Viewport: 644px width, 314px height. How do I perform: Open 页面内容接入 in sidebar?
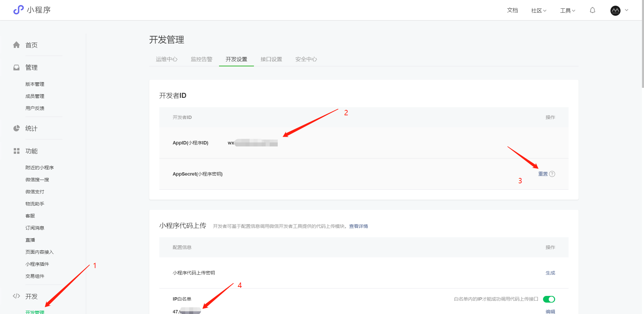[40, 252]
